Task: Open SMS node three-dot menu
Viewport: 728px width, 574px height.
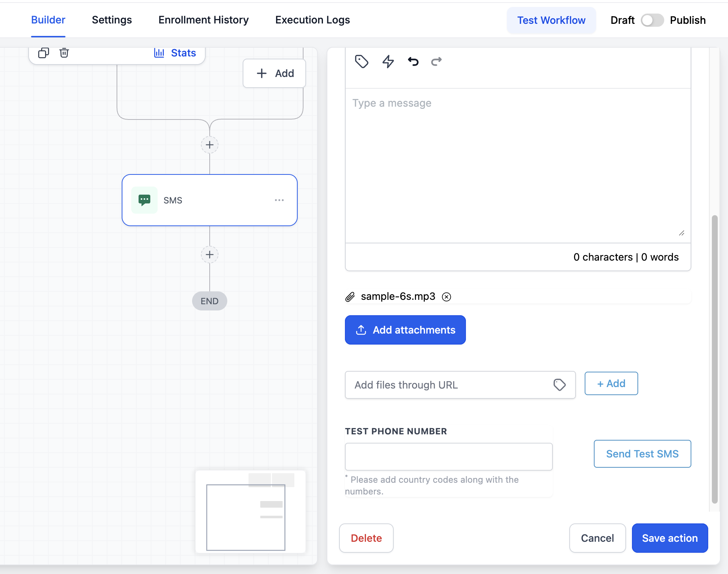Action: [x=279, y=200]
